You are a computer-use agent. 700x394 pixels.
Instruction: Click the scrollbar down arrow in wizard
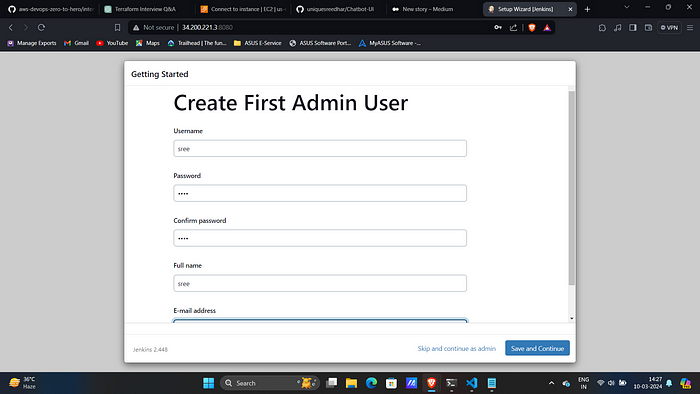[571, 318]
